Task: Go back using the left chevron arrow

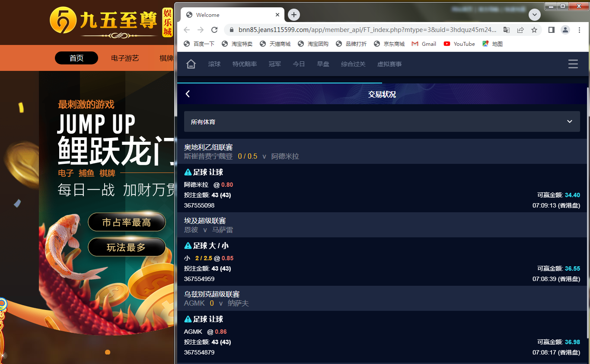Action: 188,94
